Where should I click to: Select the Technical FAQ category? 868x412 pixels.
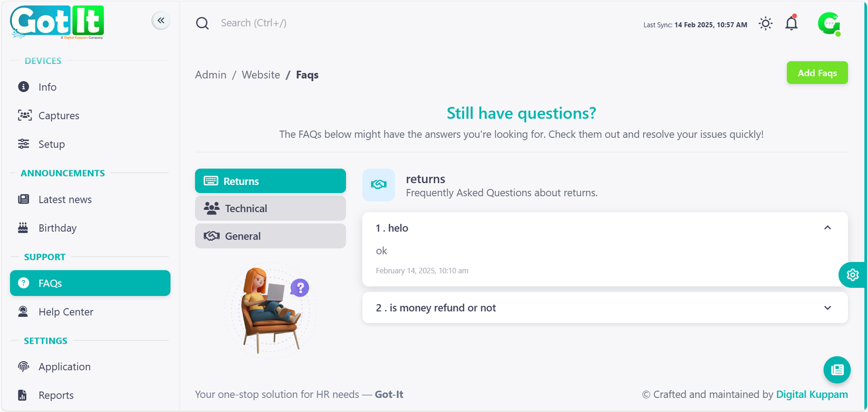(x=270, y=209)
